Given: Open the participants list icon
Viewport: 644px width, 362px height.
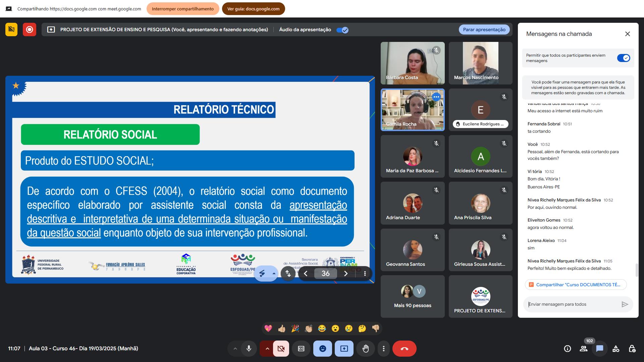Looking at the screenshot, I should (x=584, y=349).
